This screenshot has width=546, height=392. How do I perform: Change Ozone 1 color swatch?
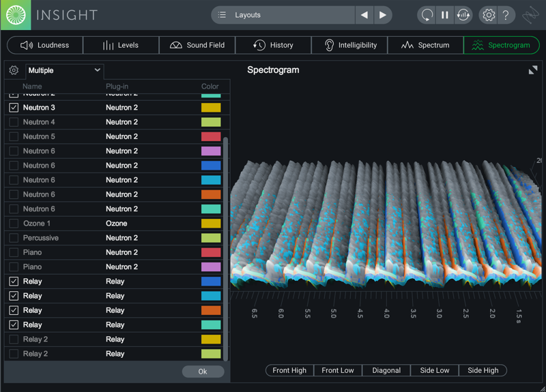pyautogui.click(x=211, y=224)
